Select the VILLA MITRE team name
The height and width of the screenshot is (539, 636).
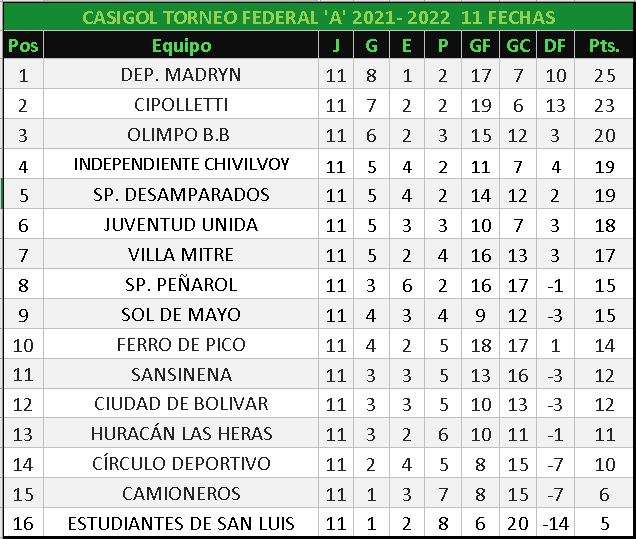point(181,254)
